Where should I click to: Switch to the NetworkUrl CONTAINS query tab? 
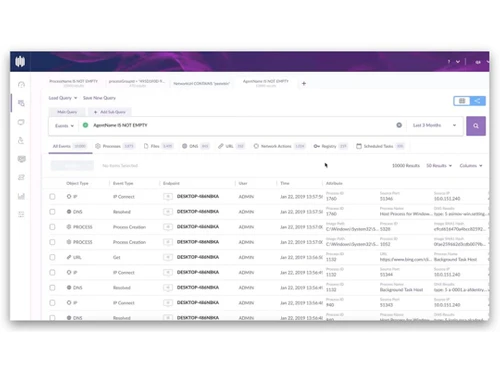pyautogui.click(x=201, y=84)
